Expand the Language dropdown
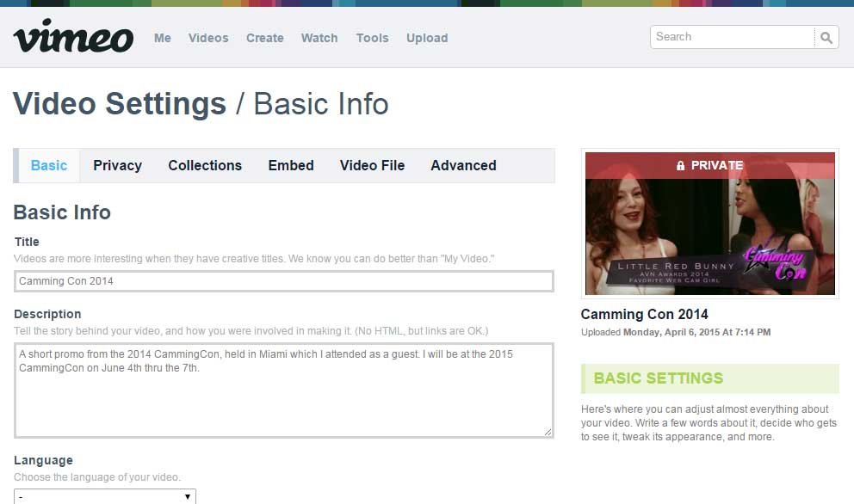854x504 pixels. [105, 496]
